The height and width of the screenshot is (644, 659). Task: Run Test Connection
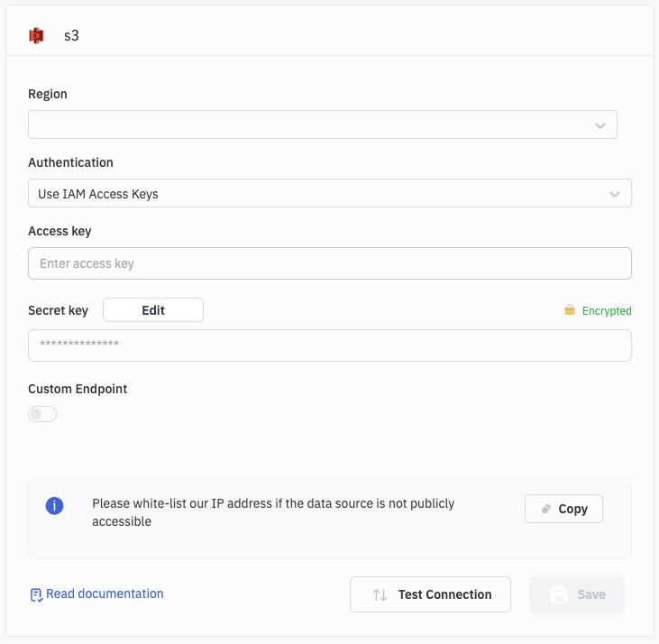click(x=431, y=595)
